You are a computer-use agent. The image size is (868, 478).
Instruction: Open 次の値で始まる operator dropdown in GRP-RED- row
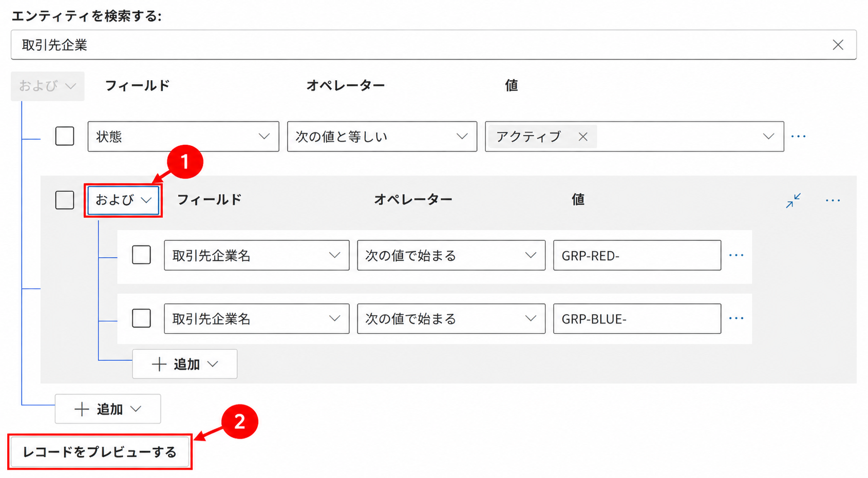pyautogui.click(x=451, y=255)
